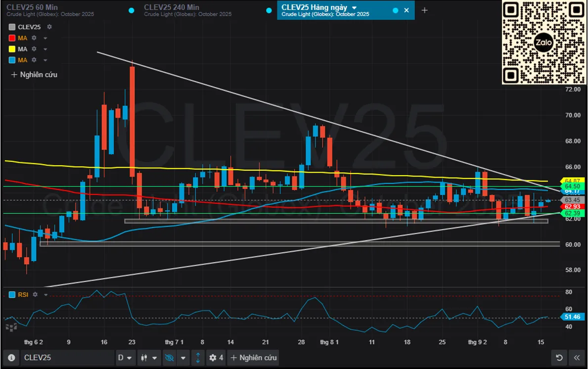Click the auto-scale arrows icon in bottom toolbar
588x369 pixels.
tap(197, 357)
